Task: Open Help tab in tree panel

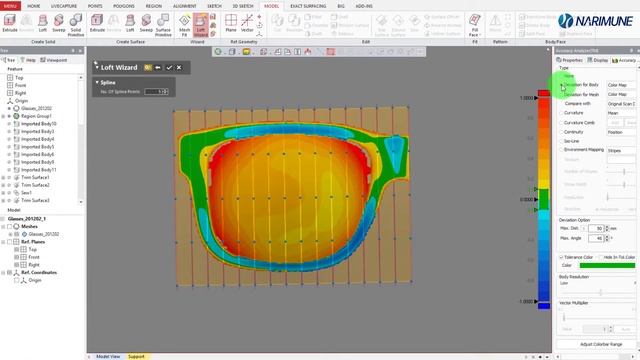Action: click(28, 60)
